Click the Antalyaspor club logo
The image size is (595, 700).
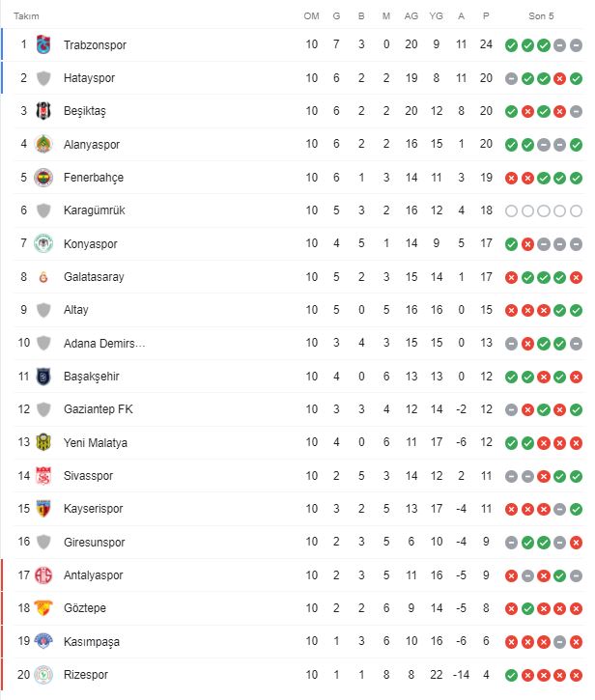tap(43, 575)
